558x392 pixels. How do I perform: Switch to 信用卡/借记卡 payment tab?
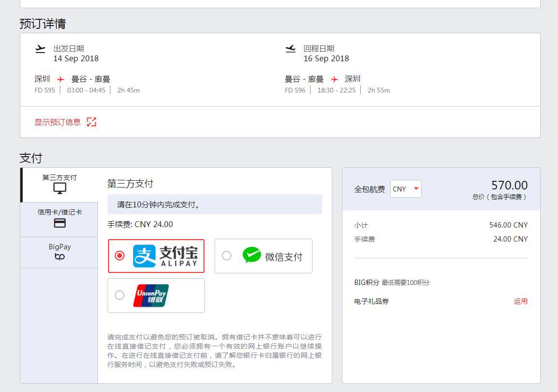59,219
